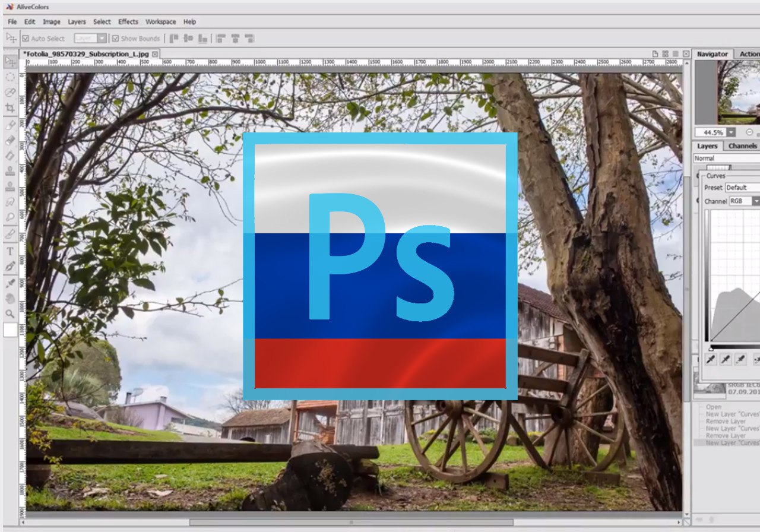This screenshot has width=760, height=532.
Task: Select the Zoom magnifier tool
Action: (x=10, y=313)
